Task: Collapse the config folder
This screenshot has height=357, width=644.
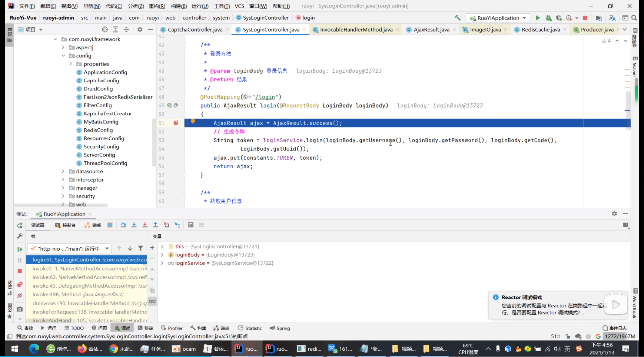Action: click(x=63, y=56)
